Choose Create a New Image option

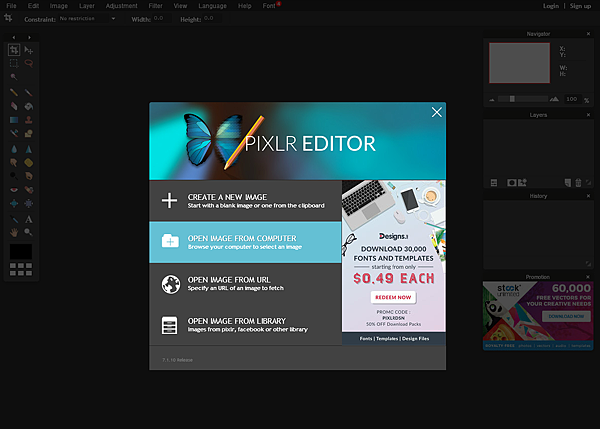245,201
